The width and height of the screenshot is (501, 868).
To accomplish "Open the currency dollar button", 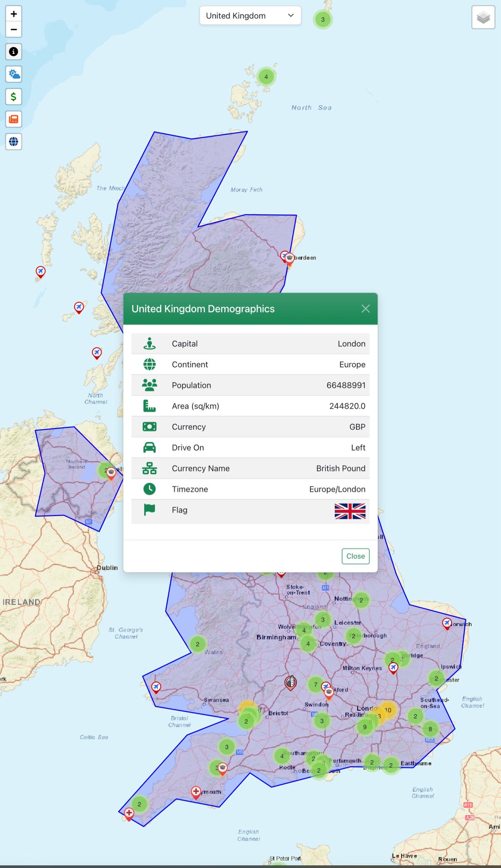I will pyautogui.click(x=14, y=97).
